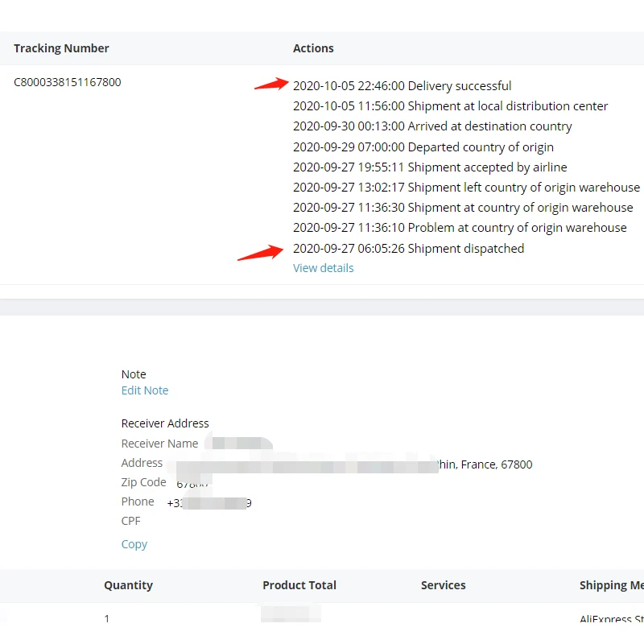Select the Shipment accepted by airline entry
The width and height of the screenshot is (644, 644).
pyautogui.click(x=430, y=167)
